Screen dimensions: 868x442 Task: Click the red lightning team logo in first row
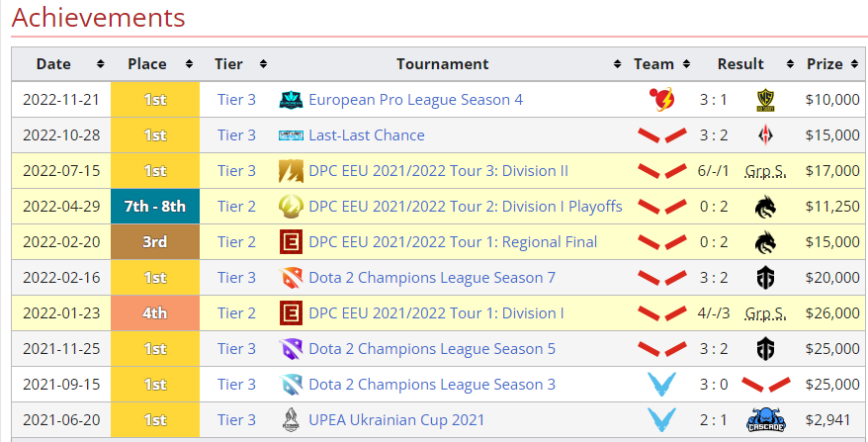tap(662, 100)
